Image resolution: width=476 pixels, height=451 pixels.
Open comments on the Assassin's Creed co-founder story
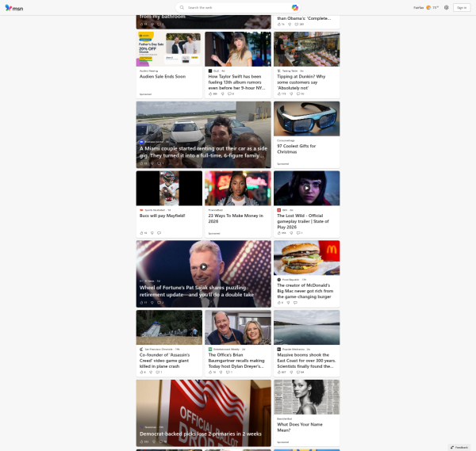pyautogui.click(x=158, y=373)
